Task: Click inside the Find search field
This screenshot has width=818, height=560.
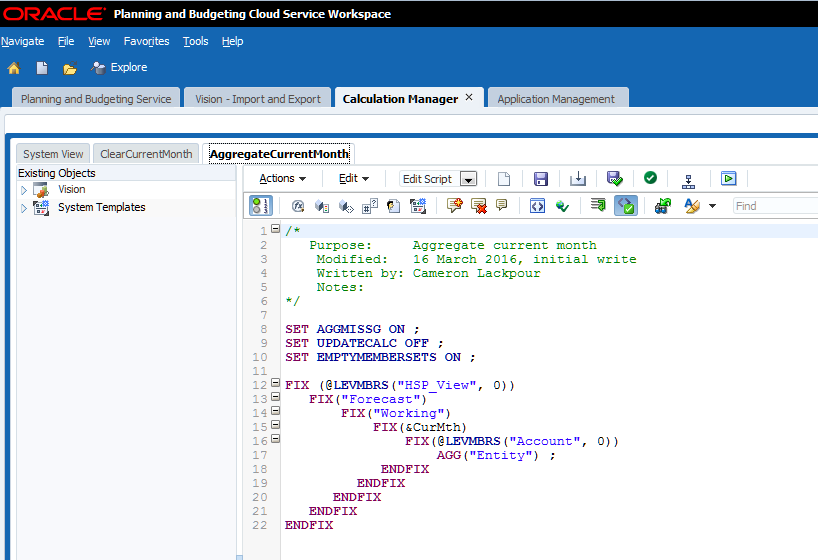Action: tap(775, 206)
